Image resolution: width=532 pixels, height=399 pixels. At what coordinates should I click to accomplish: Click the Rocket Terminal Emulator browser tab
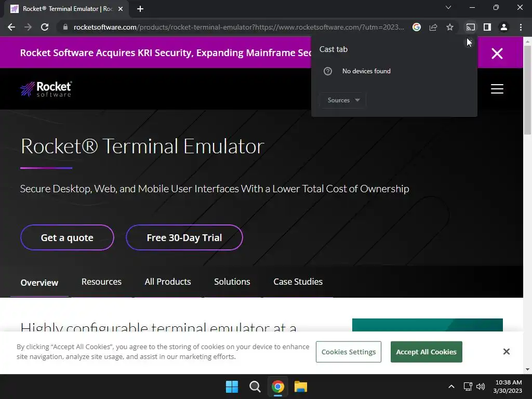pyautogui.click(x=66, y=9)
